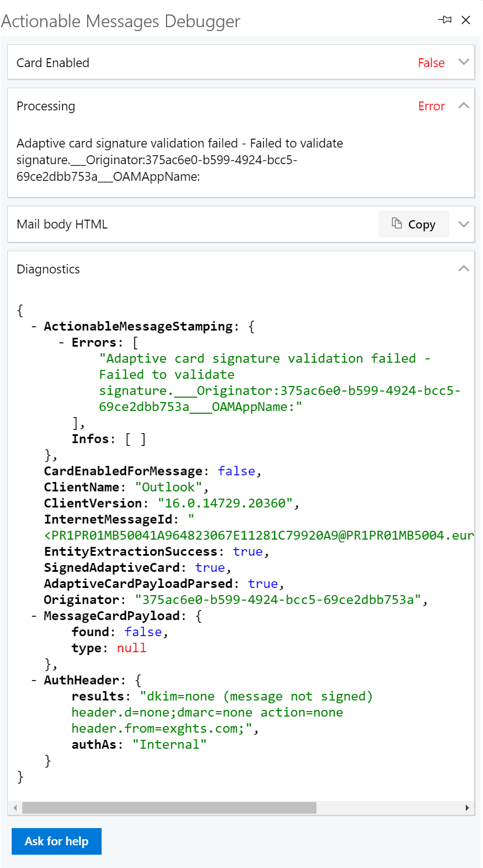Click the Ask for help button
The image size is (483, 868).
(x=56, y=841)
